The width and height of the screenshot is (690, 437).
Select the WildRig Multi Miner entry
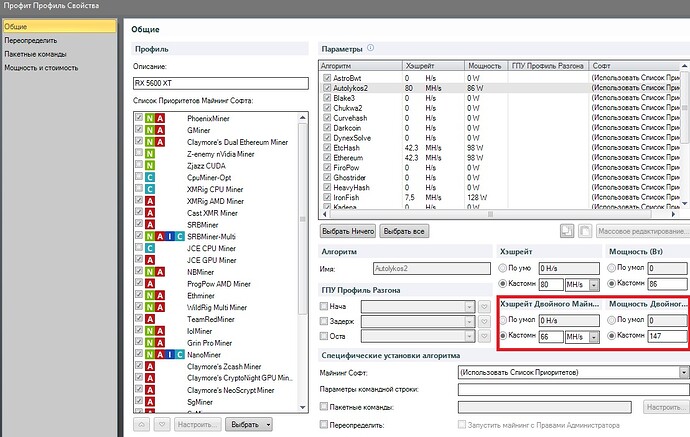click(x=217, y=307)
